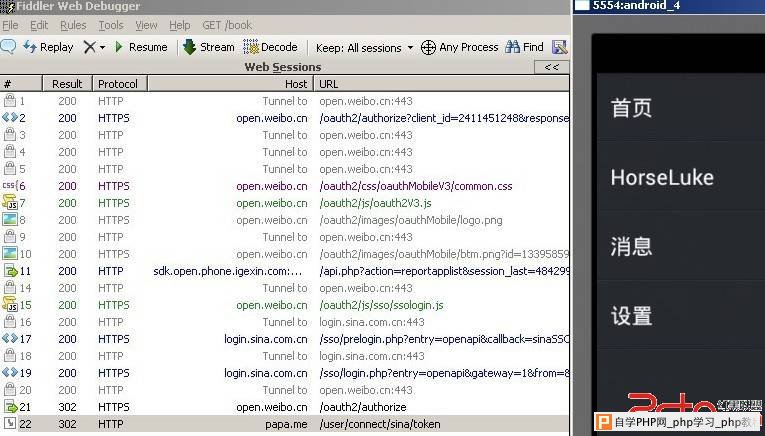Click lock icon of session 1

9,101
